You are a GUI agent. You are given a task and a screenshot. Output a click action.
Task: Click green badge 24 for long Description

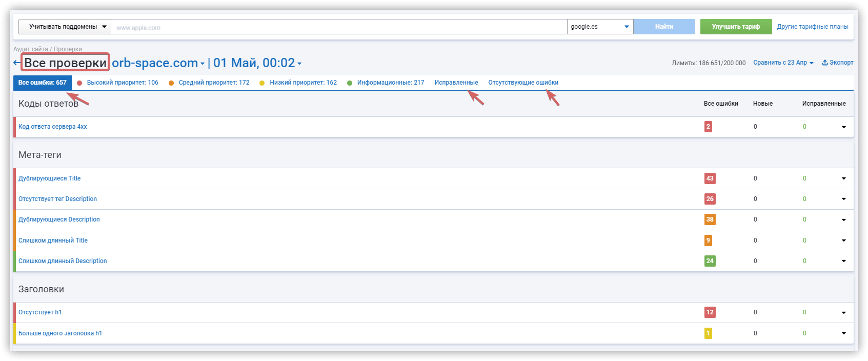tap(710, 261)
